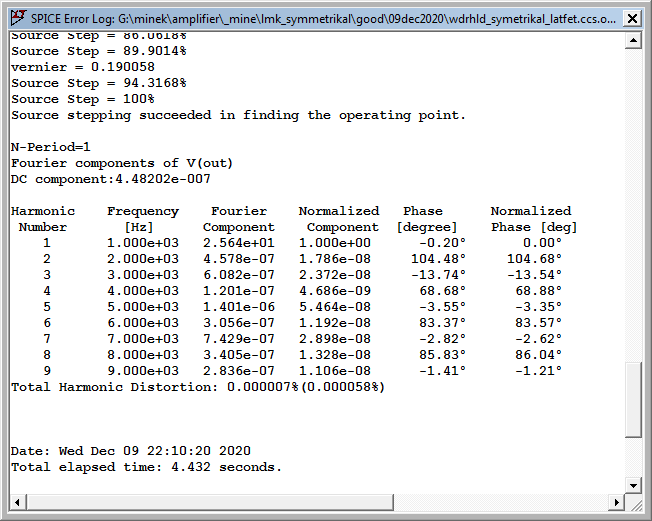Click the horizontal scrollbar left arrow
Viewport: 652px width, 521px height.
click(x=17, y=502)
